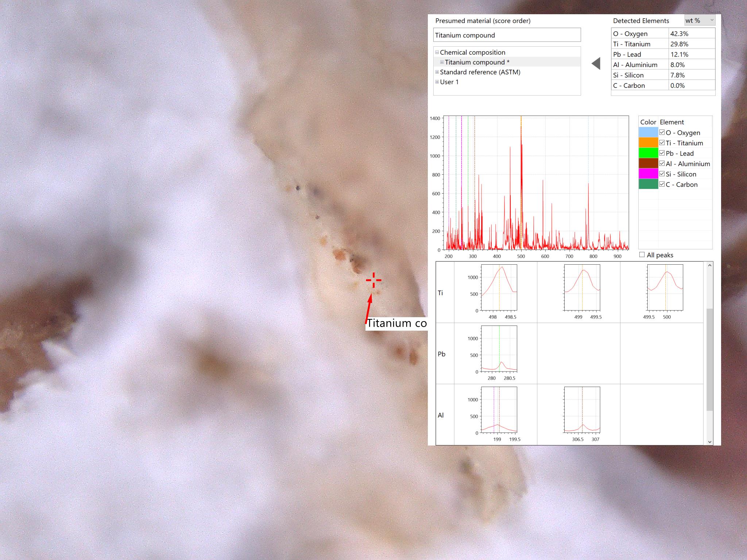
Task: Click the Titanium compound annotation label
Action: pos(396,323)
